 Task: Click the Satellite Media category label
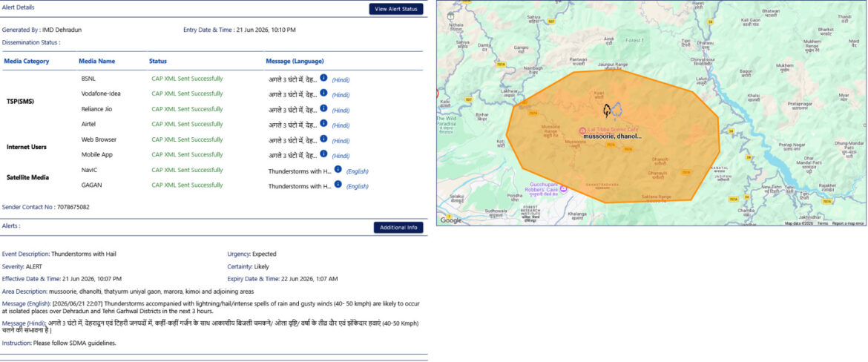tap(27, 178)
